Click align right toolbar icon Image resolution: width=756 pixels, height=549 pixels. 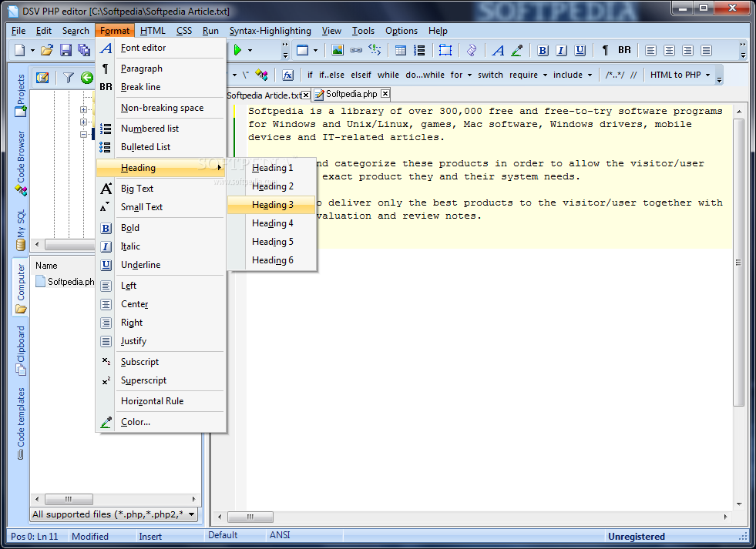[688, 50]
